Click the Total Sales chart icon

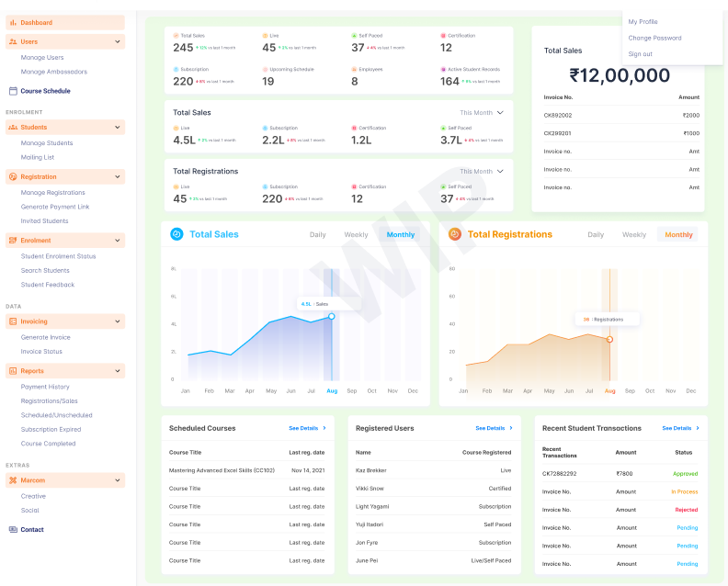(x=176, y=234)
